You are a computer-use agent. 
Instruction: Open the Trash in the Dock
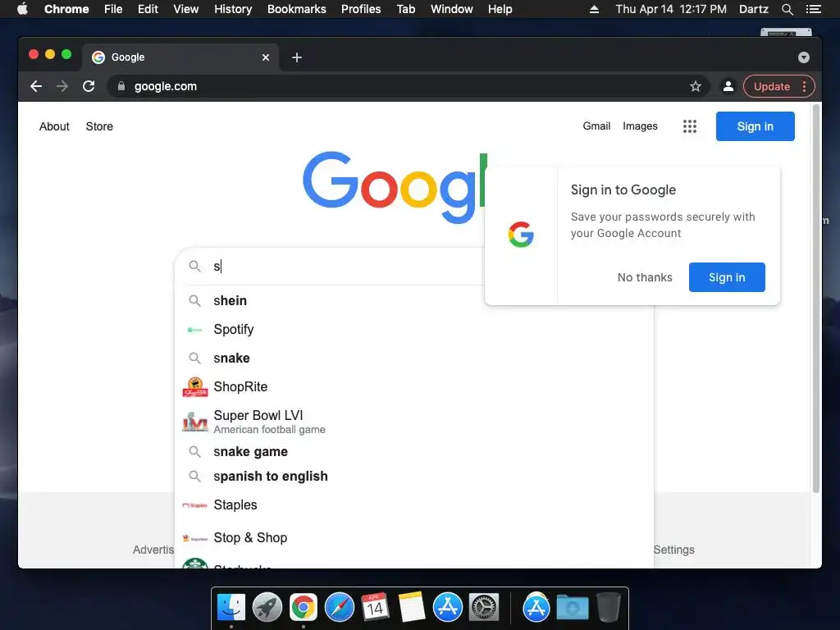(608, 608)
